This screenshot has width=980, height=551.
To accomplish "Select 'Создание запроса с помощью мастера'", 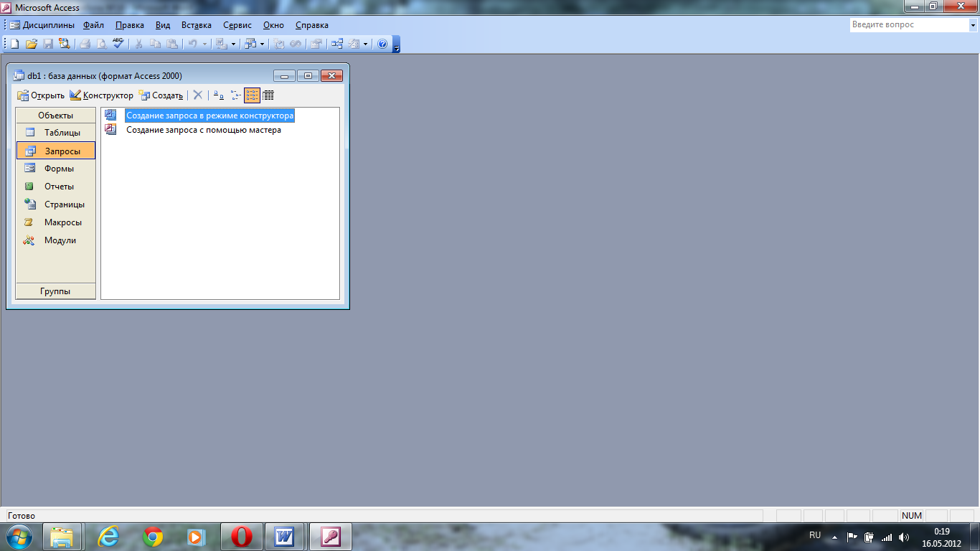I will click(204, 130).
